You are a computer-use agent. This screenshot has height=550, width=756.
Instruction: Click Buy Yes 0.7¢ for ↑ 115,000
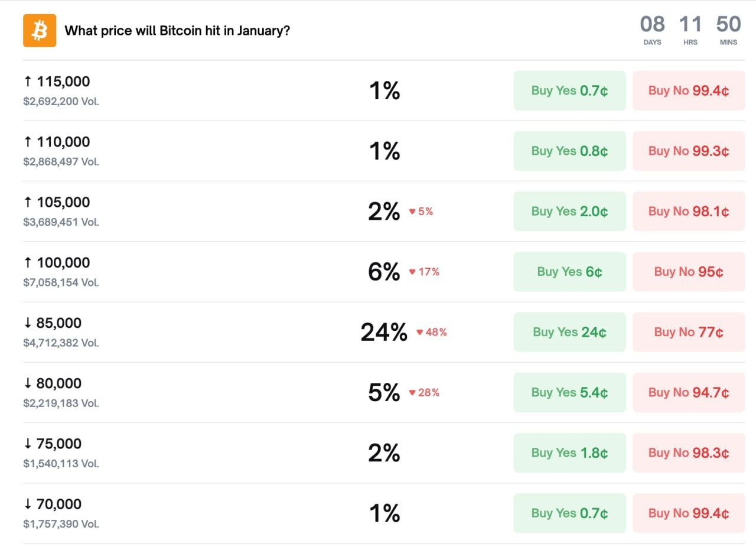[x=569, y=90]
